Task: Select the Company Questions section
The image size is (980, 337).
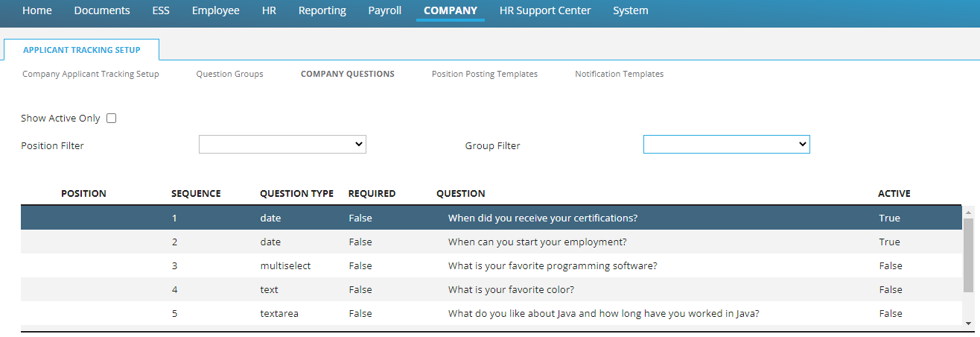Action: (348, 74)
